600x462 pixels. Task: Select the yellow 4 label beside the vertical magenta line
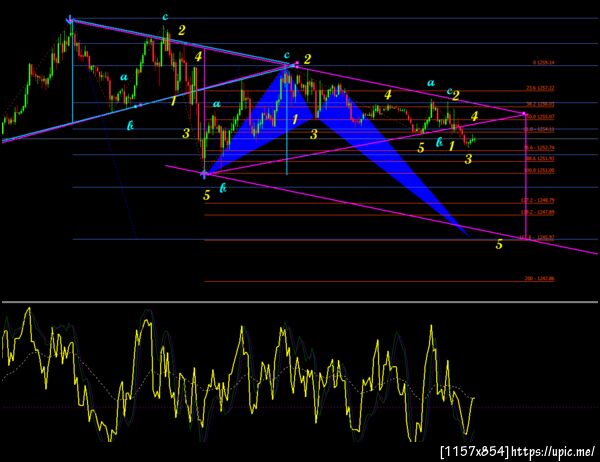click(x=198, y=57)
